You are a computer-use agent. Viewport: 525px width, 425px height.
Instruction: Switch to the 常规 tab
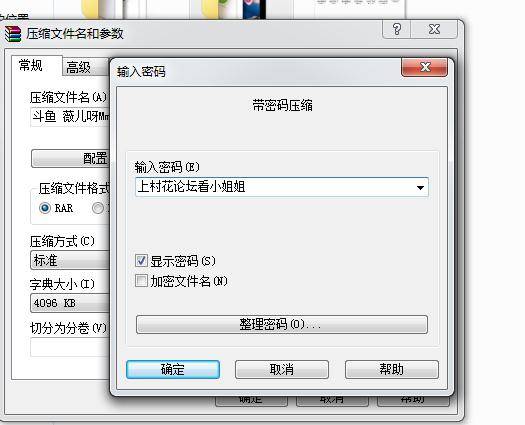[x=31, y=65]
